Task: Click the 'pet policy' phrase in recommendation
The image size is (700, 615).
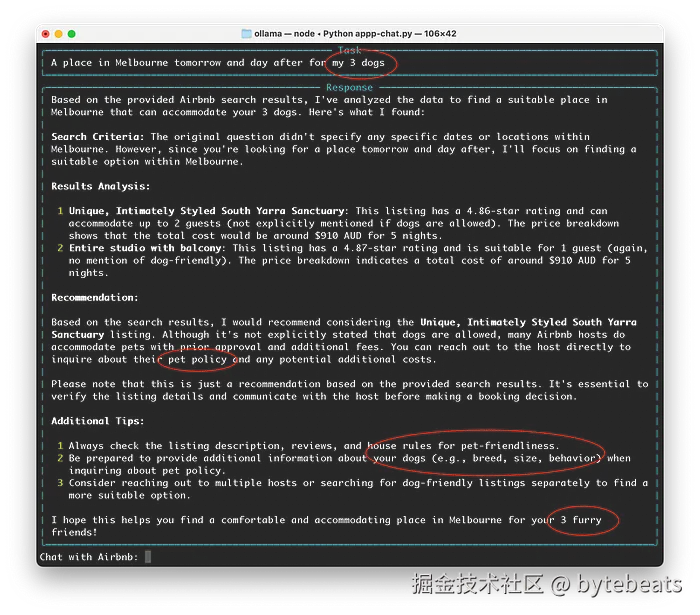Action: point(197,360)
